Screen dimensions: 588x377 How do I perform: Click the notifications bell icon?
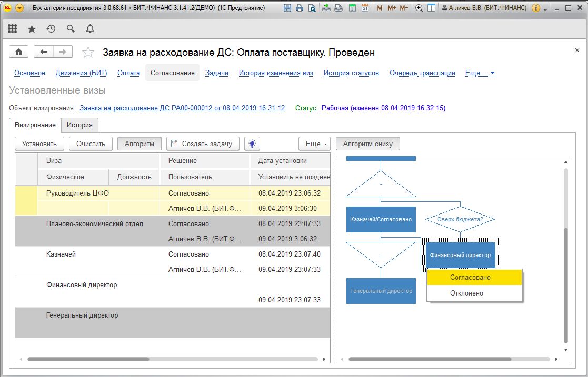(90, 29)
